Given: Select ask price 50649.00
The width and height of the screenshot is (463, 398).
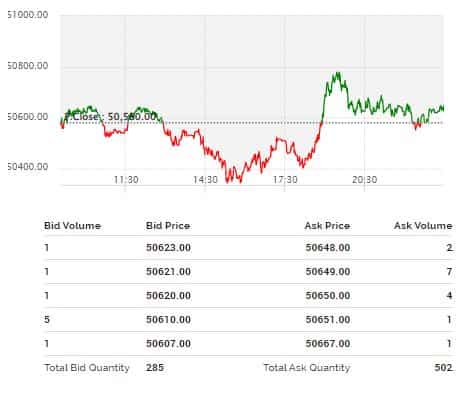Looking at the screenshot, I should (328, 272).
